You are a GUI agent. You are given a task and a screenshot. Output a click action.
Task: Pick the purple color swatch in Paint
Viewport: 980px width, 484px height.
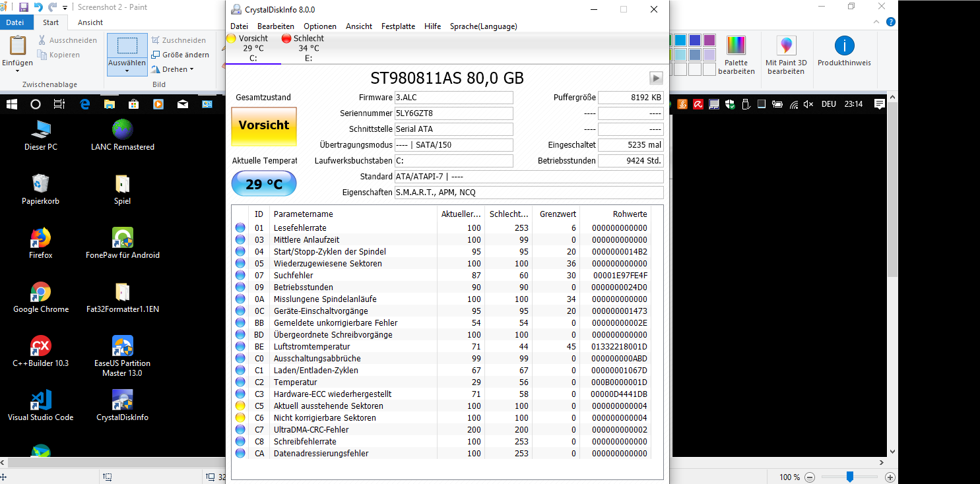(x=709, y=41)
